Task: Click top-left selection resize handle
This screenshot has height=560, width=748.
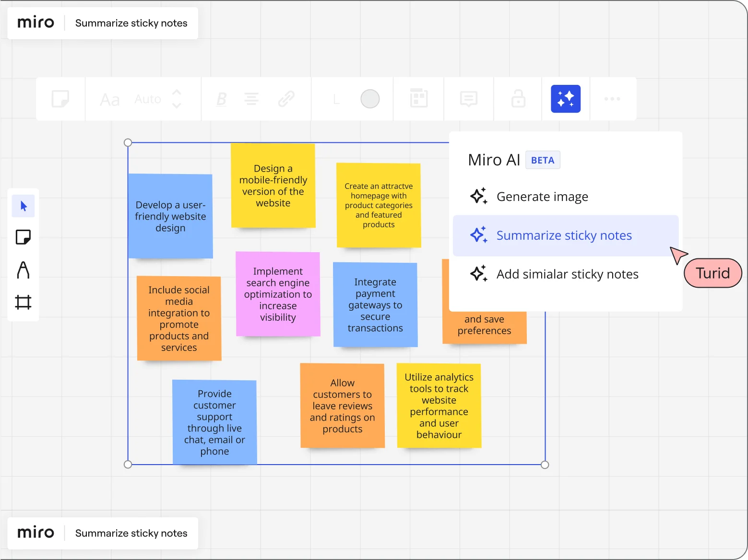Action: [x=128, y=142]
